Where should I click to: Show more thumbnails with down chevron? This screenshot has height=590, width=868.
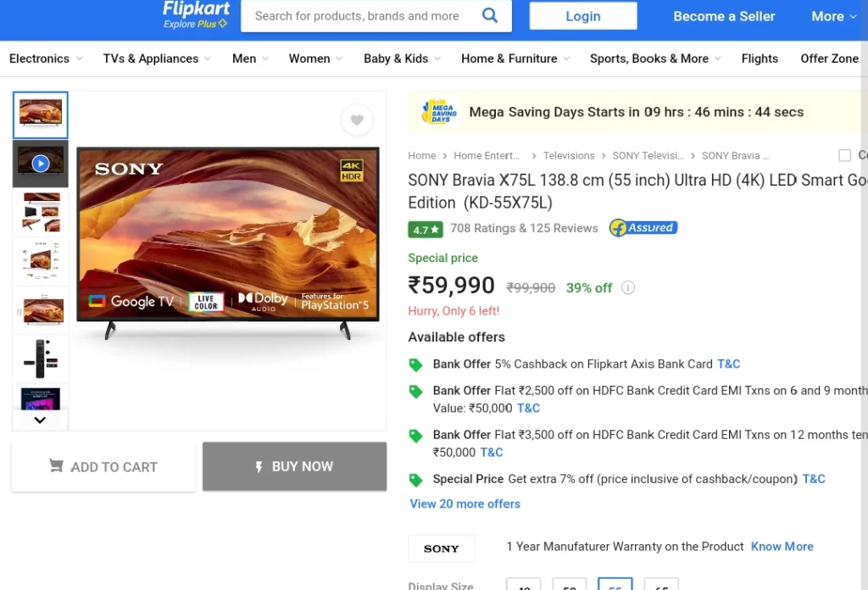[40, 420]
